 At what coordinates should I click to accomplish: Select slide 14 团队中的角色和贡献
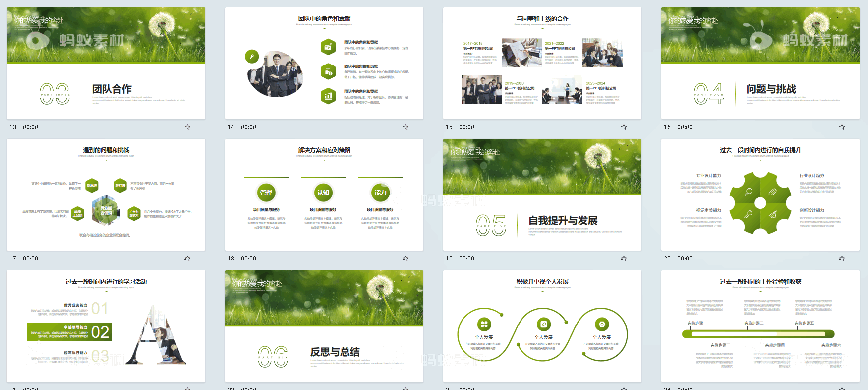[324, 63]
